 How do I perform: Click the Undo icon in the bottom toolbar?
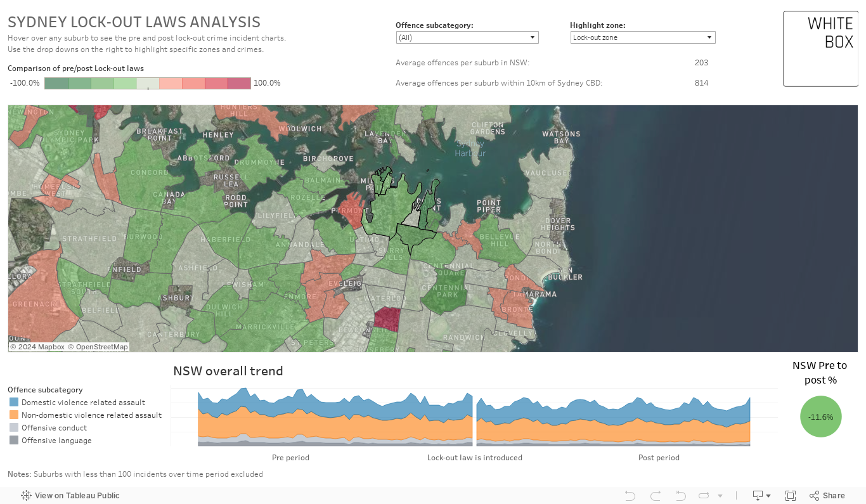tap(630, 496)
